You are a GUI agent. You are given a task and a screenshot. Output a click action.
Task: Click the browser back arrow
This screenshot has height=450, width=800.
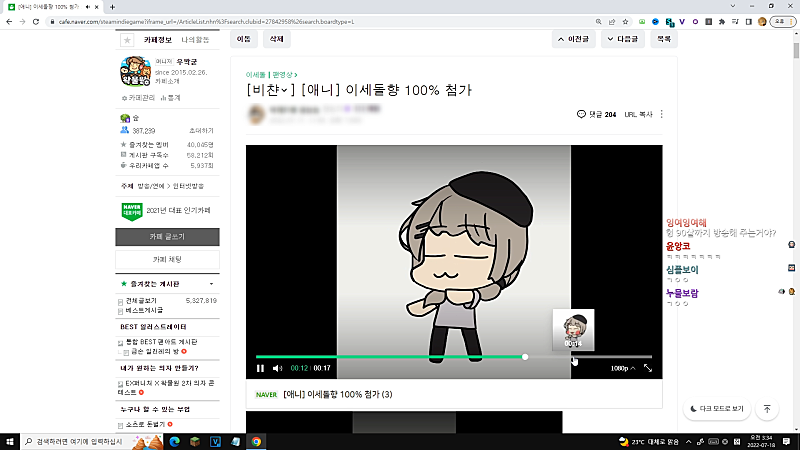click(x=9, y=22)
